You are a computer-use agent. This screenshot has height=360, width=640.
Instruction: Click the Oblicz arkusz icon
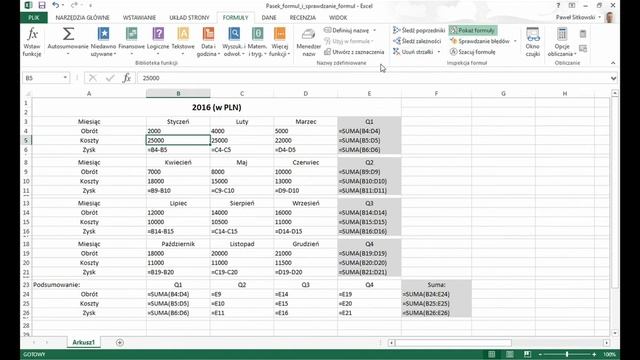(x=583, y=49)
